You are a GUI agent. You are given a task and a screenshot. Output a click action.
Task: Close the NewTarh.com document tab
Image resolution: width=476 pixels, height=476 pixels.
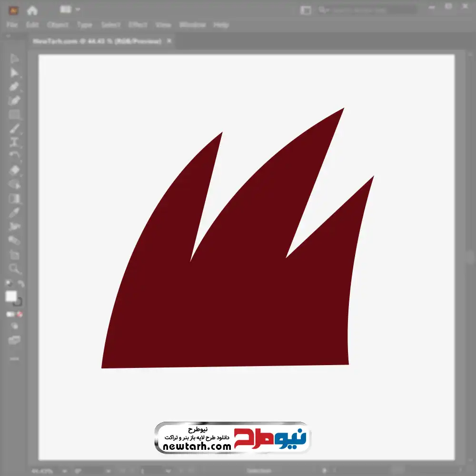(x=169, y=41)
